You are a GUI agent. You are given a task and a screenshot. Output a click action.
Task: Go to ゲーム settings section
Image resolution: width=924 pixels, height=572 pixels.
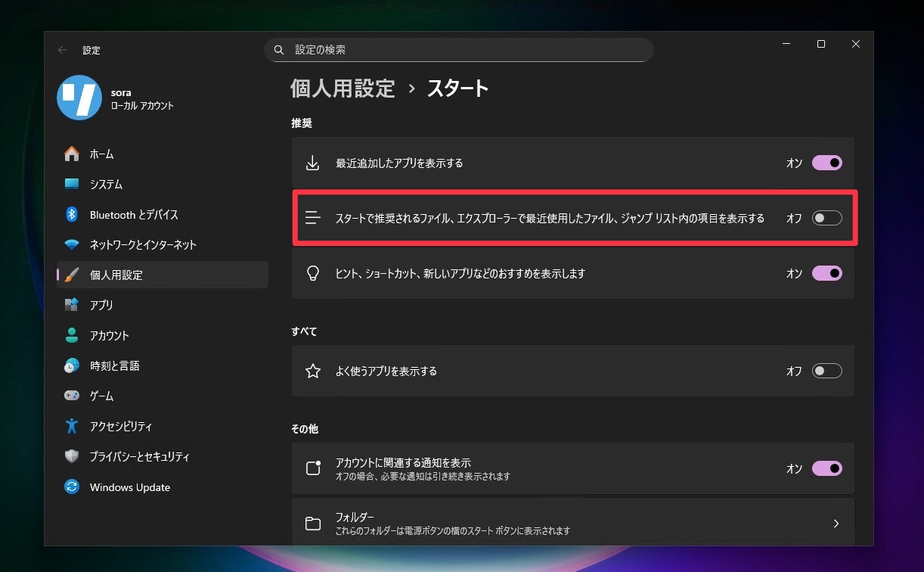tap(101, 396)
